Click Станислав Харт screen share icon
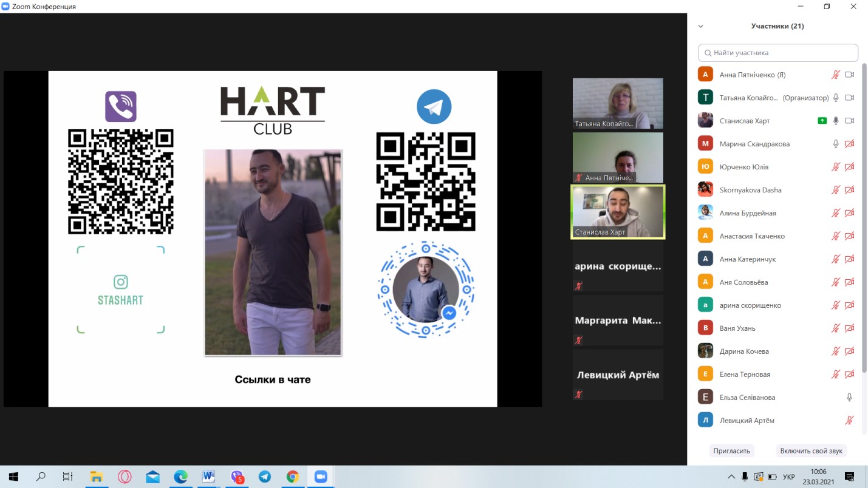 pyautogui.click(x=822, y=121)
